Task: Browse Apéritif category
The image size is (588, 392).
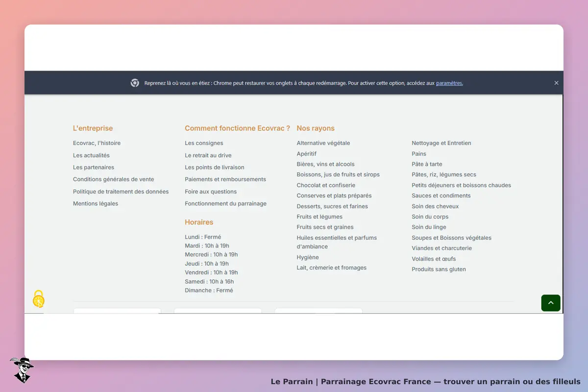Action: click(307, 154)
